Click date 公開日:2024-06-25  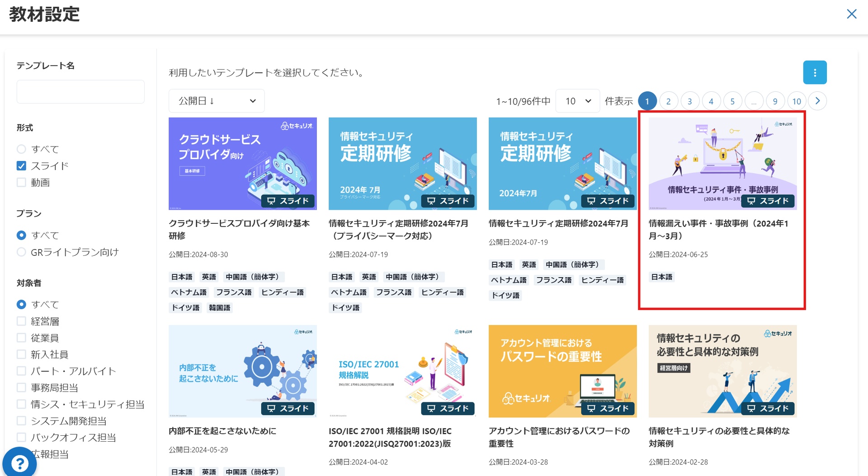coord(678,254)
